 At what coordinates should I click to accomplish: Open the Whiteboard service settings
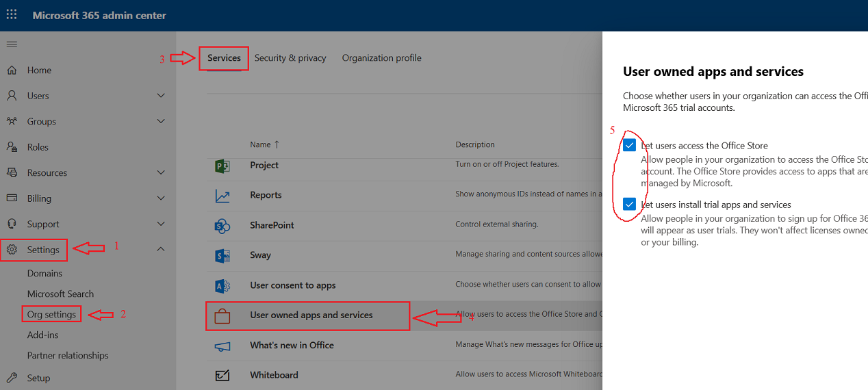[x=274, y=375]
